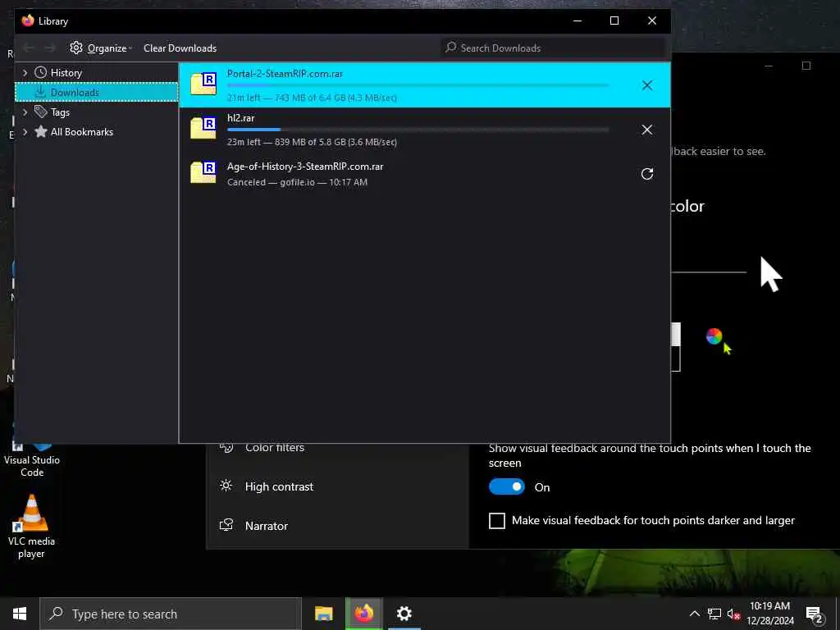Select Downloads in the Library sidebar
The width and height of the screenshot is (840, 630).
point(97,92)
